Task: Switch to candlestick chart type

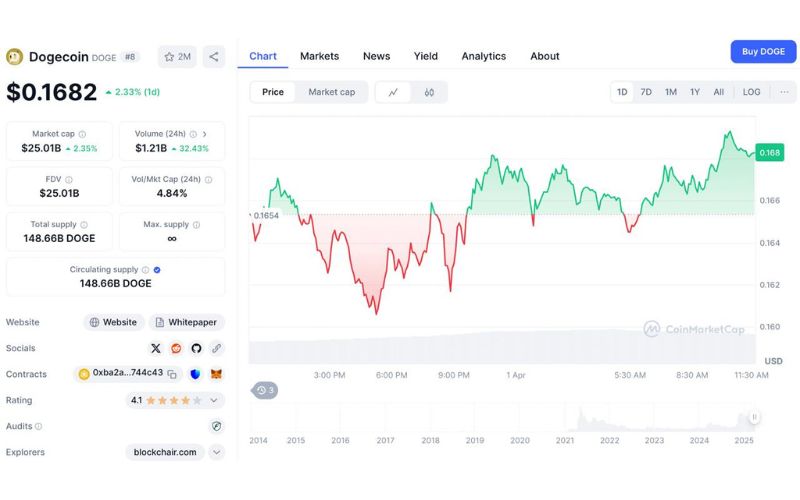Action: tap(429, 92)
